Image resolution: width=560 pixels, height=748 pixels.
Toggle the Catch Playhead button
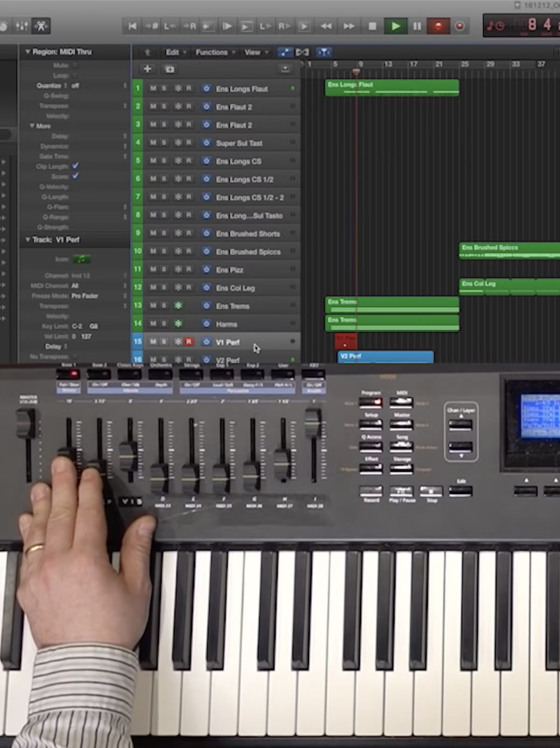point(324,52)
